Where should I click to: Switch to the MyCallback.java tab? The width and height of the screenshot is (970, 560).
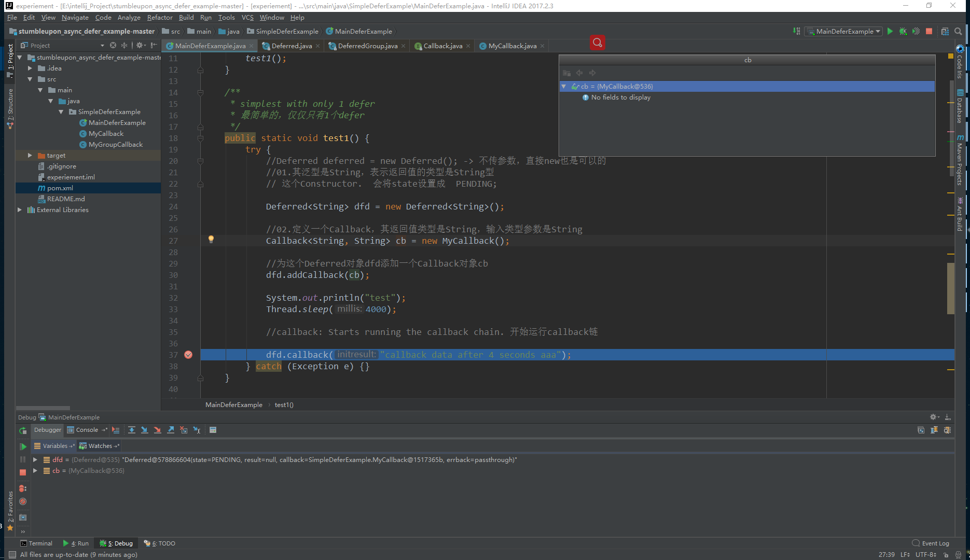[x=512, y=46]
